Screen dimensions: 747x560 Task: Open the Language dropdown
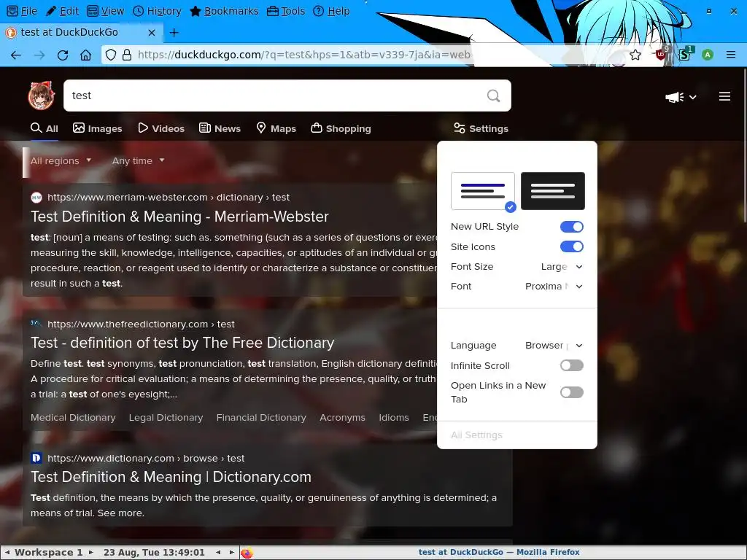[554, 345]
